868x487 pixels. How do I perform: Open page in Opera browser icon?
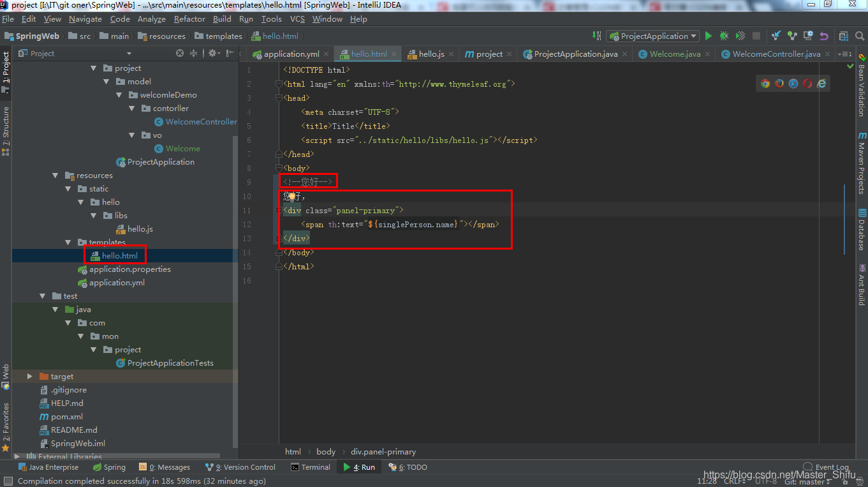click(807, 84)
